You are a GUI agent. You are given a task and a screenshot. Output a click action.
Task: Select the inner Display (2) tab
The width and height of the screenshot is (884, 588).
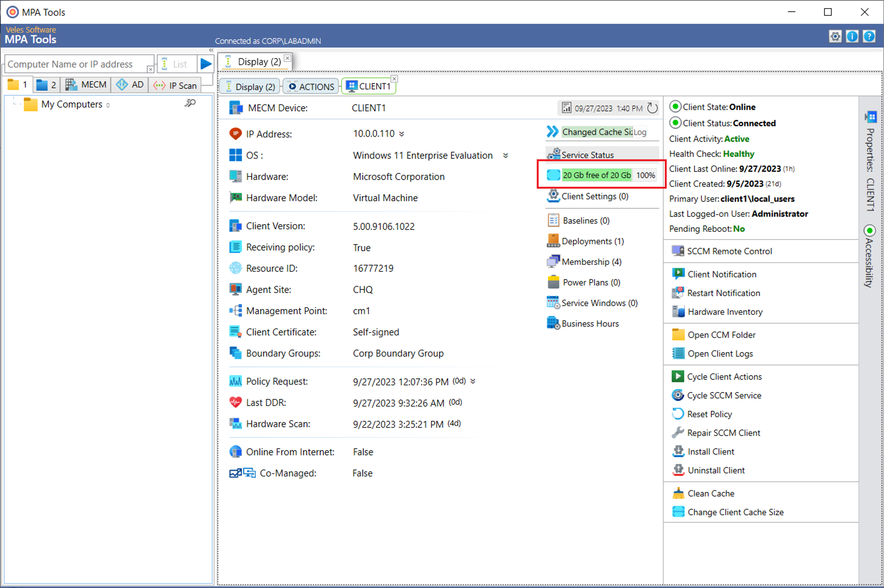(250, 87)
